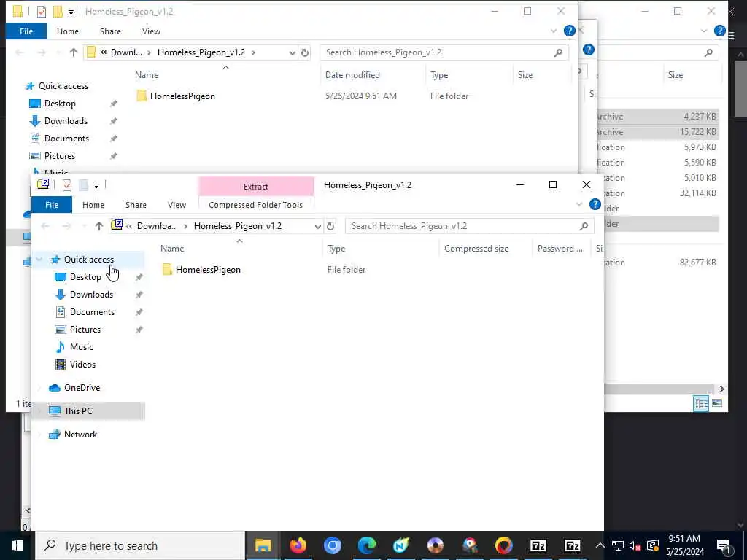The width and height of the screenshot is (747, 560).
Task: Open Microsoft Edge on the taskbar
Action: click(367, 545)
